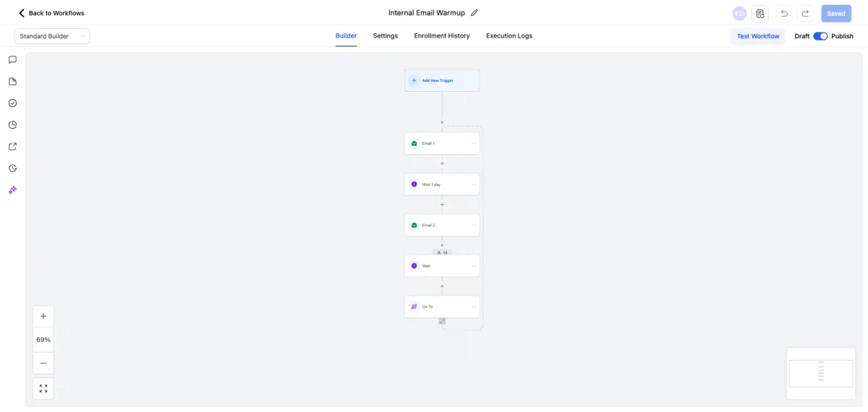Expand the Standard Builder dropdown

point(52,36)
